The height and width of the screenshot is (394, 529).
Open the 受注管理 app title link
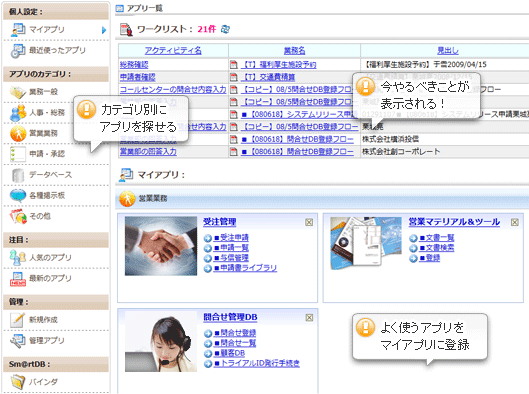point(219,222)
